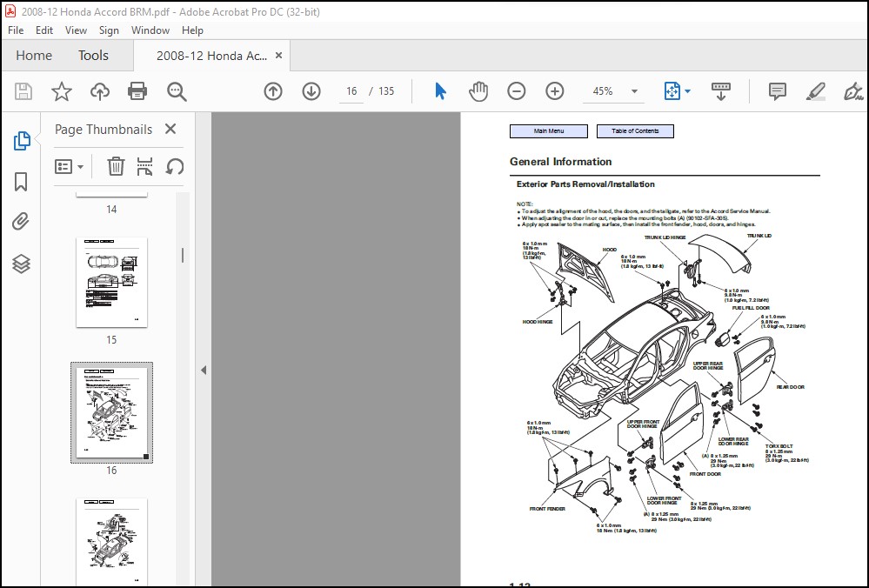Click the Page Thumbnails panel title
This screenshot has width=869, height=588.
pyautogui.click(x=104, y=130)
